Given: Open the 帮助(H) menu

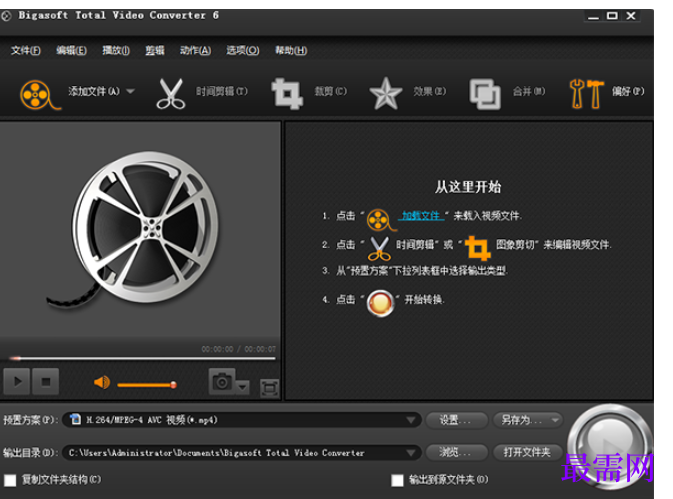Looking at the screenshot, I should click(291, 51).
